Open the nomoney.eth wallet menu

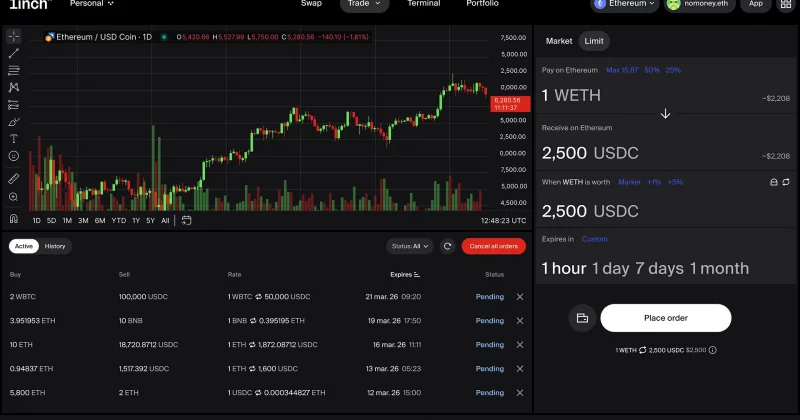coord(699,4)
